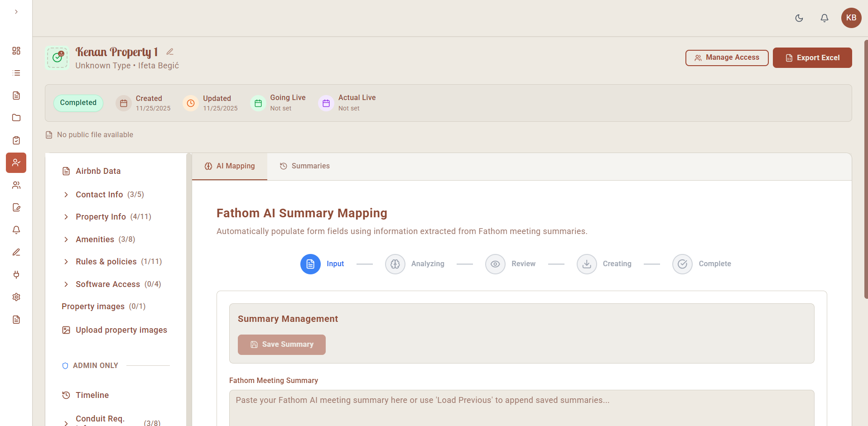868x426 pixels.
Task: Click the Created date calendar icon
Action: click(123, 103)
